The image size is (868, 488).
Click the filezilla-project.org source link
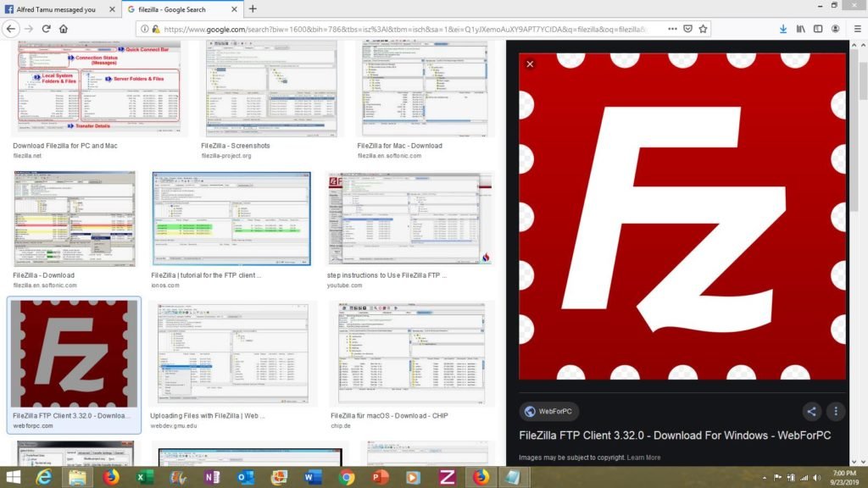pos(226,156)
